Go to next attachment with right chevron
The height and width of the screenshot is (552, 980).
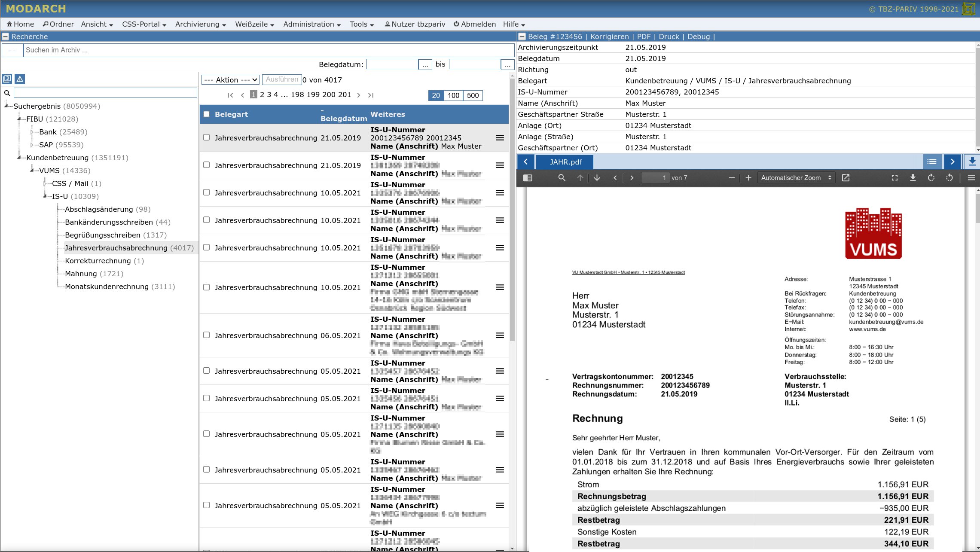coord(953,162)
